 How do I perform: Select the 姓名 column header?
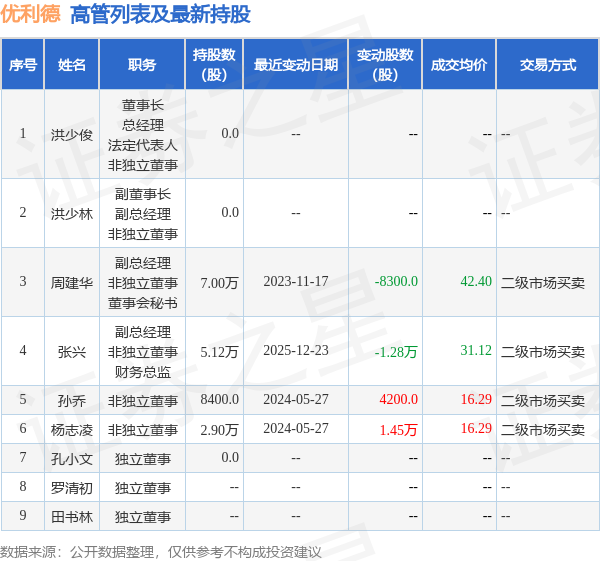point(72,65)
